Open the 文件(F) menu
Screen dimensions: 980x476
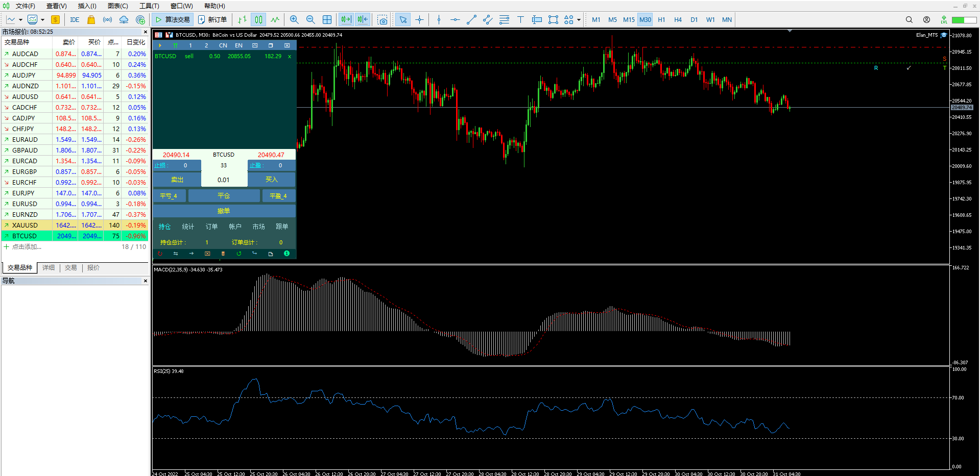tap(25, 6)
